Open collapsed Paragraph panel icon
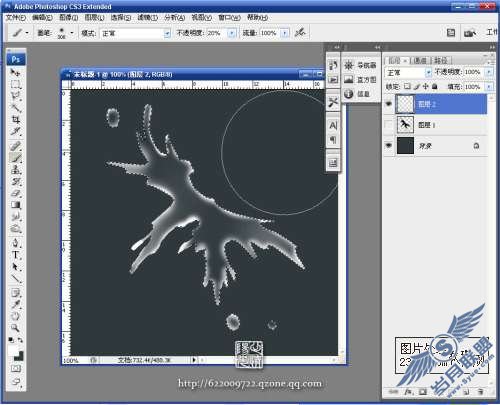 pyautogui.click(x=333, y=140)
